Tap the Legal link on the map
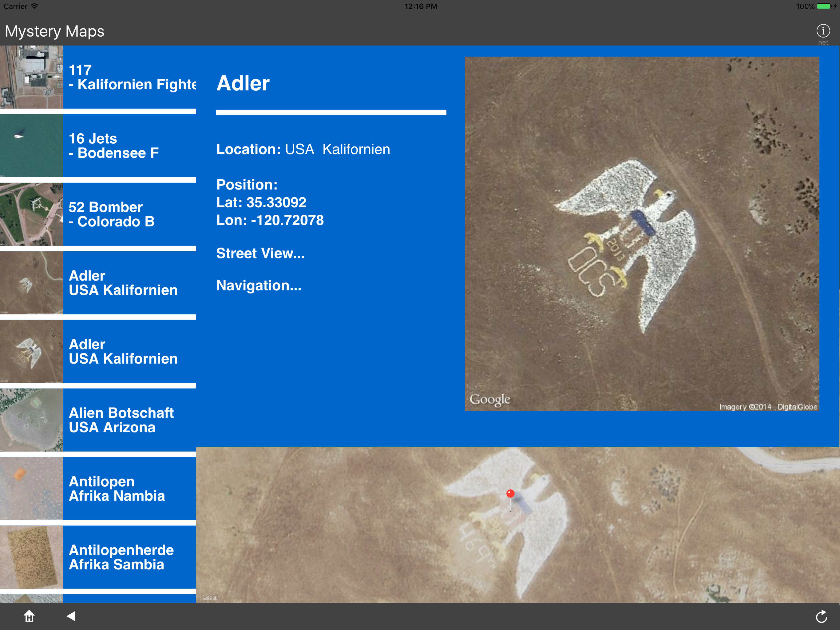The width and height of the screenshot is (840, 630). click(x=210, y=597)
